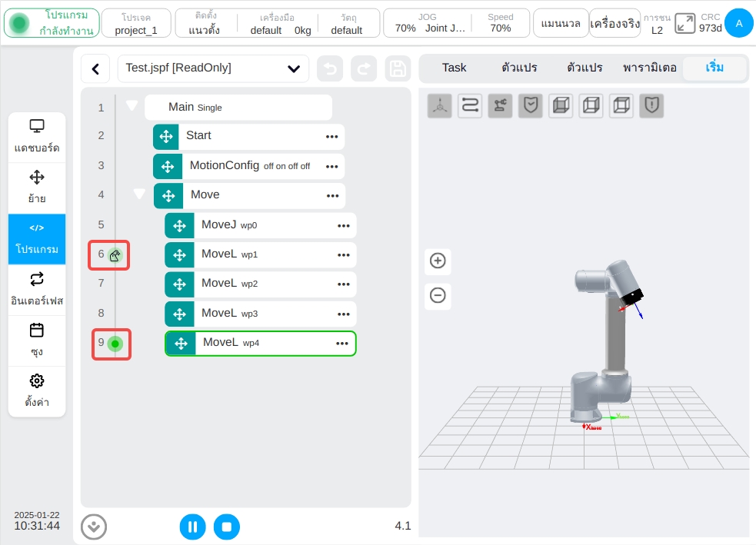Click the save disk icon
The image size is (756, 545).
[x=398, y=69]
